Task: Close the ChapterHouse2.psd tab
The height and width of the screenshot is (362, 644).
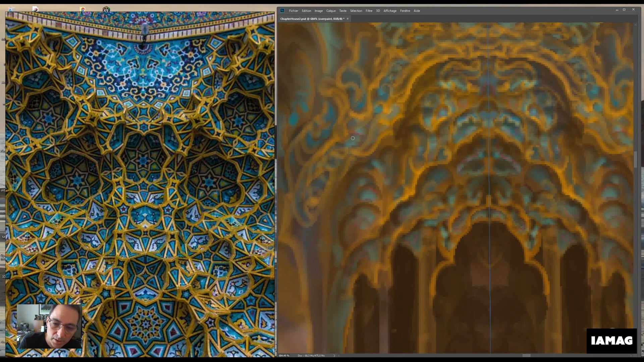Action: coord(347,19)
